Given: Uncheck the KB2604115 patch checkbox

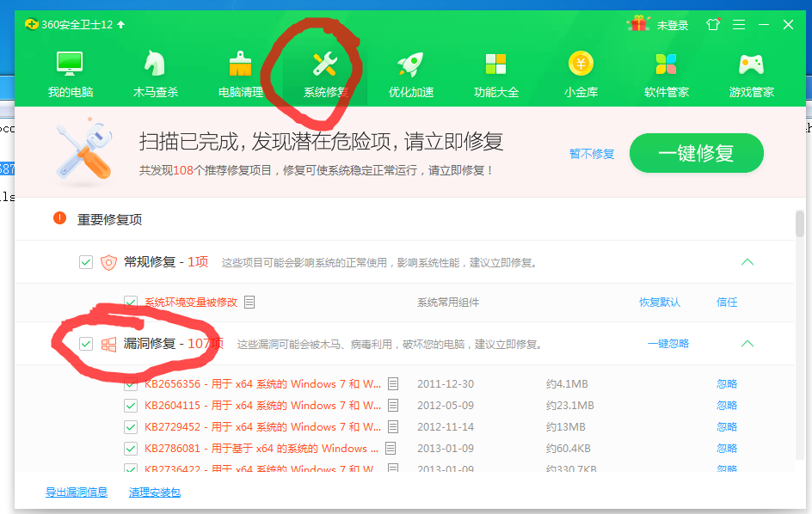Looking at the screenshot, I should (x=131, y=406).
